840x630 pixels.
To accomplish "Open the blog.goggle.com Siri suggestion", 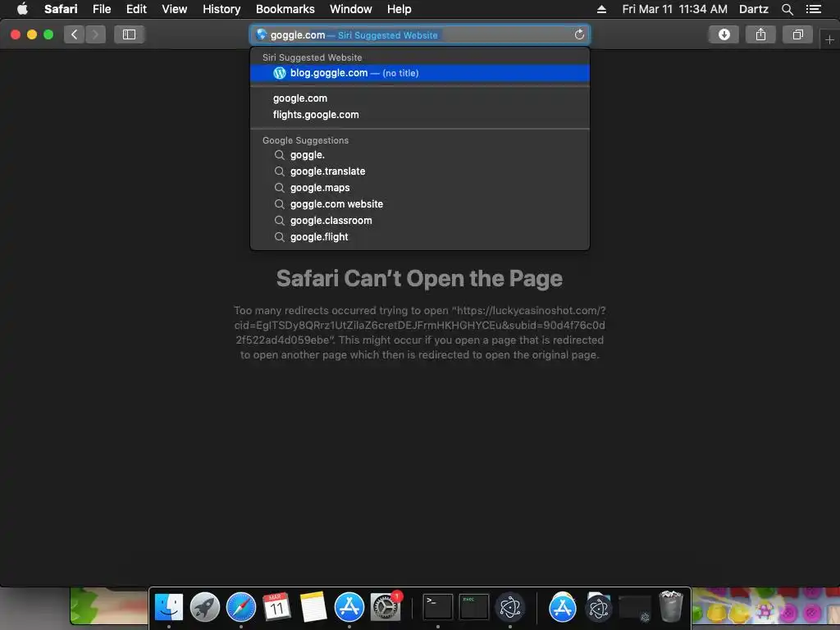I will tap(420, 73).
